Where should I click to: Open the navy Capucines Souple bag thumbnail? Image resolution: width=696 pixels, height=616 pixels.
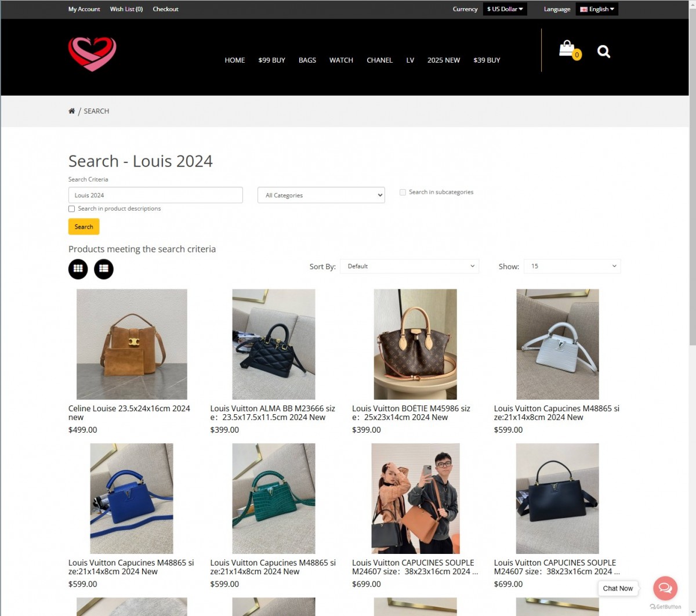(557, 499)
